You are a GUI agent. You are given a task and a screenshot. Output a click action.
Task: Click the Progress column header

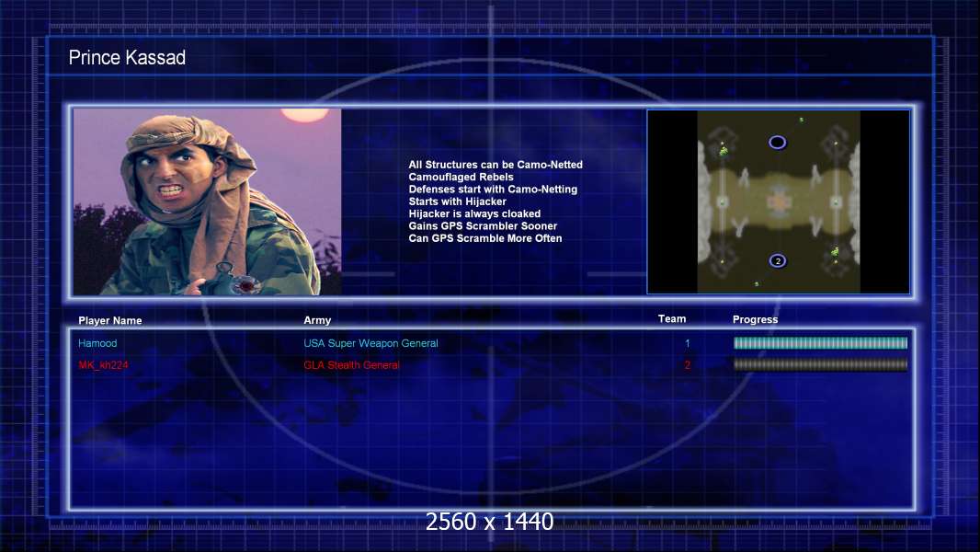pyautogui.click(x=755, y=319)
